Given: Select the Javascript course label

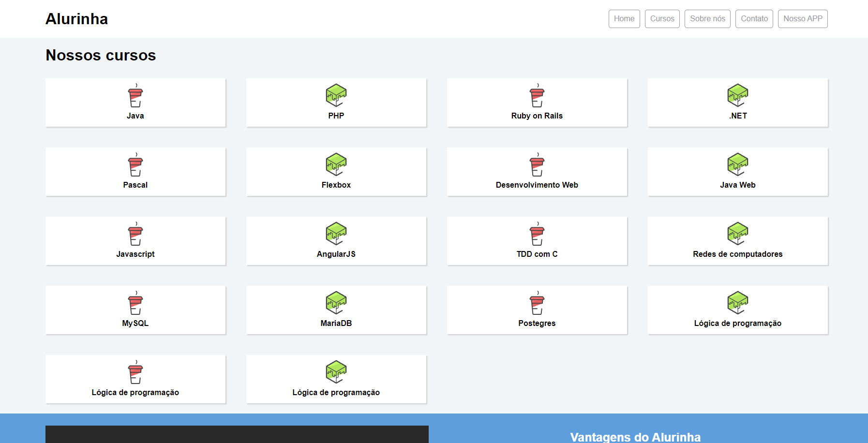Looking at the screenshot, I should point(135,254).
